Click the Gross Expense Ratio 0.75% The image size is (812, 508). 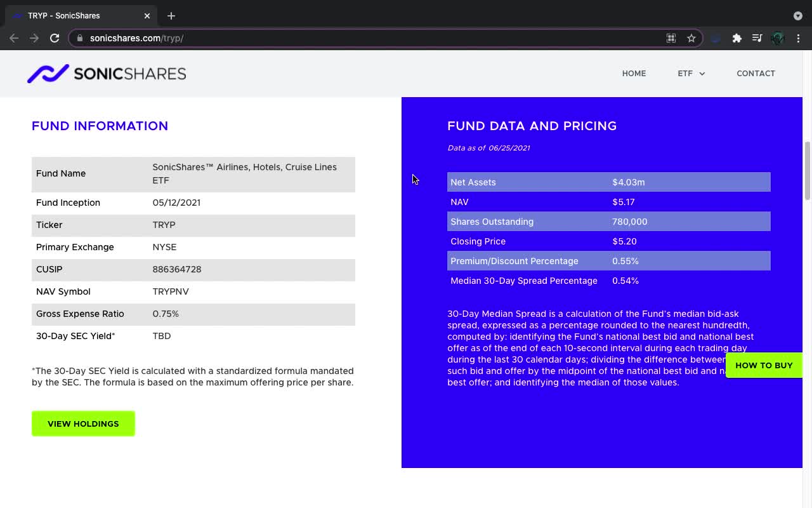[x=166, y=314]
